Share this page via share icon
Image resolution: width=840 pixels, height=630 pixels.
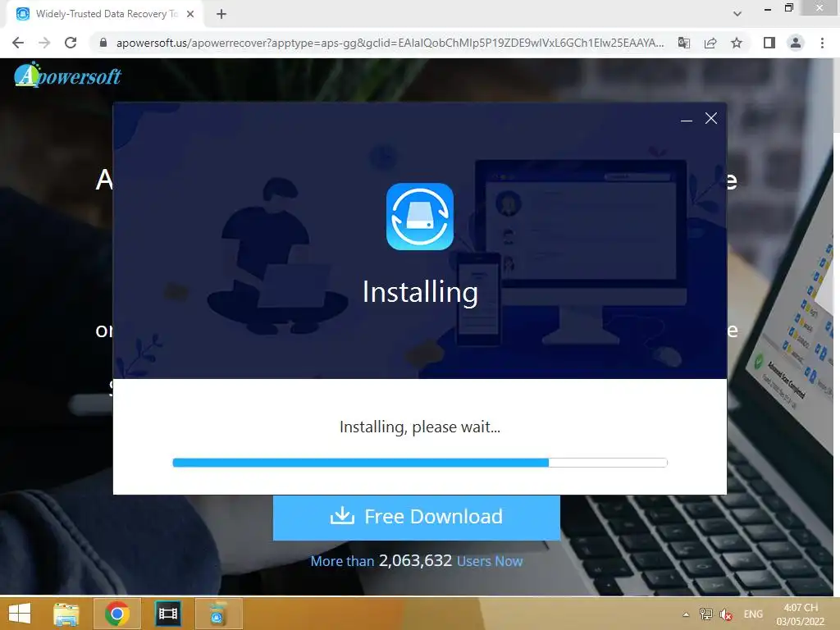(710, 43)
